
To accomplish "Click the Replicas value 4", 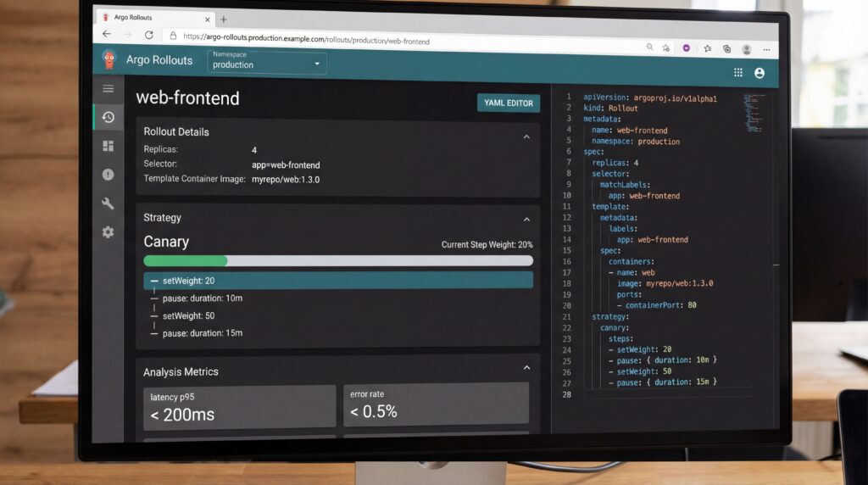I will 254,150.
